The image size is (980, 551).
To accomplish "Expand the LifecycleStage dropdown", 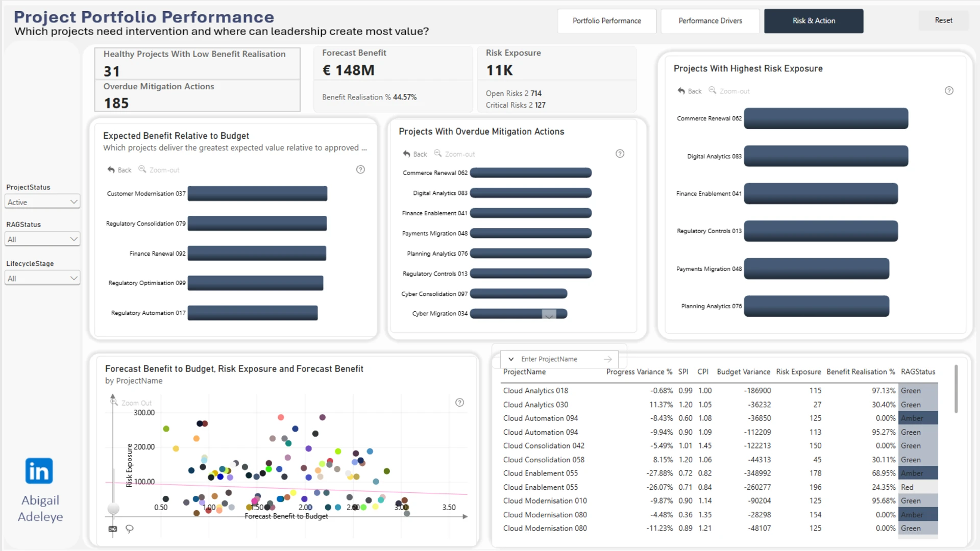I will 42,279.
